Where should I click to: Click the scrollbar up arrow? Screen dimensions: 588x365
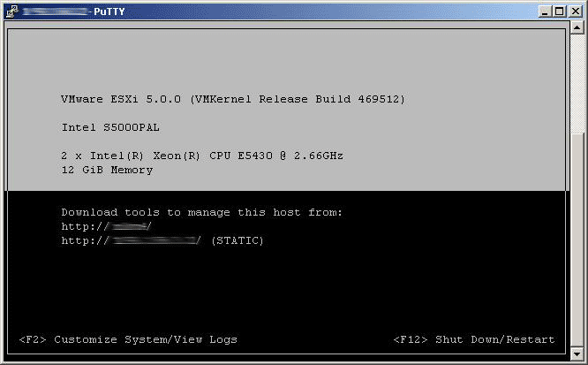(x=577, y=27)
